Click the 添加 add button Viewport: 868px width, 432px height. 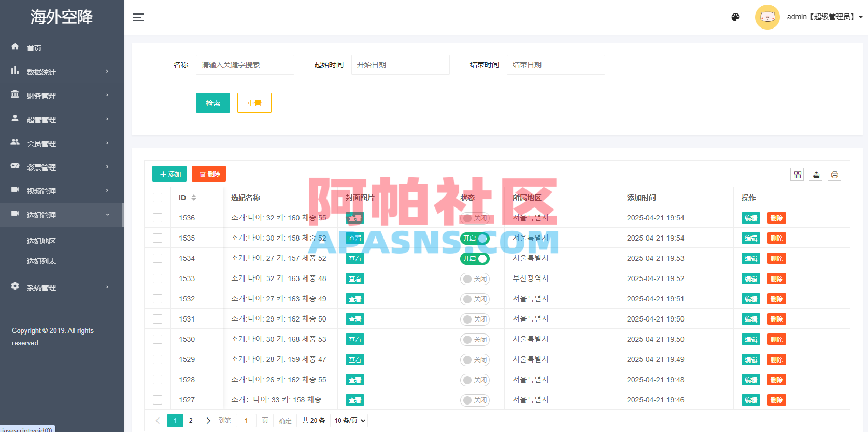(169, 174)
